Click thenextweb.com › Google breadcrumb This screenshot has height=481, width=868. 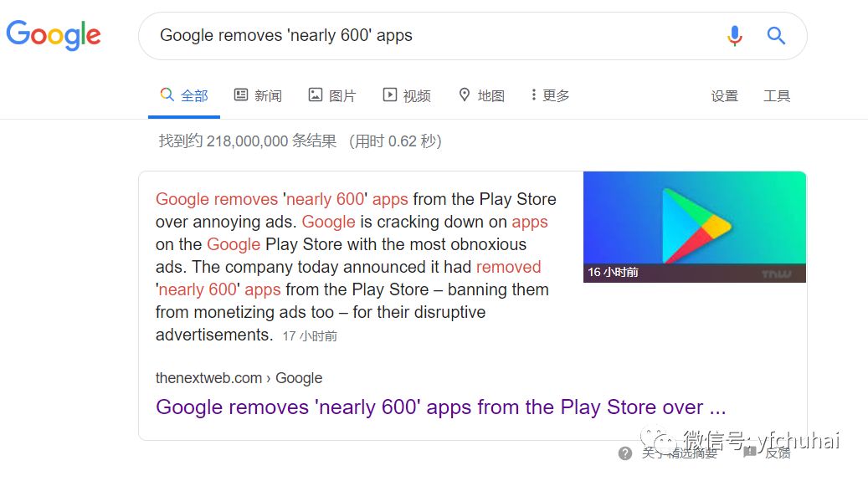[239, 378]
